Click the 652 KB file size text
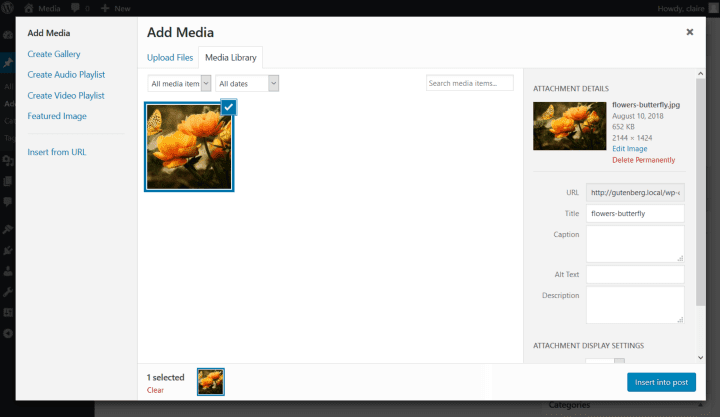This screenshot has width=720, height=417. (x=623, y=127)
